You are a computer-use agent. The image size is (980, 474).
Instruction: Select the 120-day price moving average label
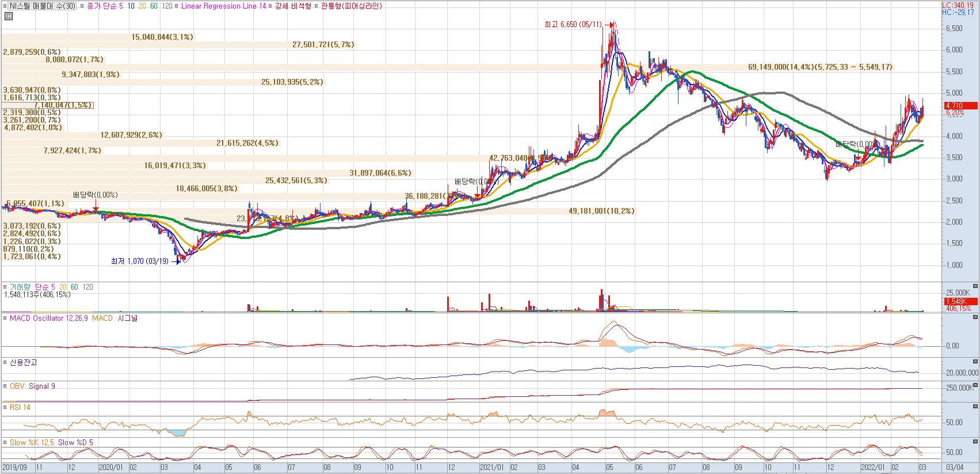point(167,6)
